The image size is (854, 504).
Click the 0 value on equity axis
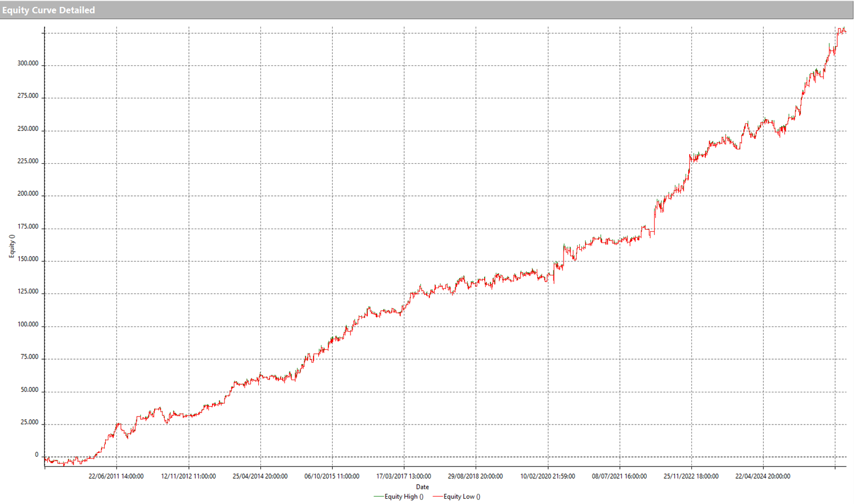[37, 455]
